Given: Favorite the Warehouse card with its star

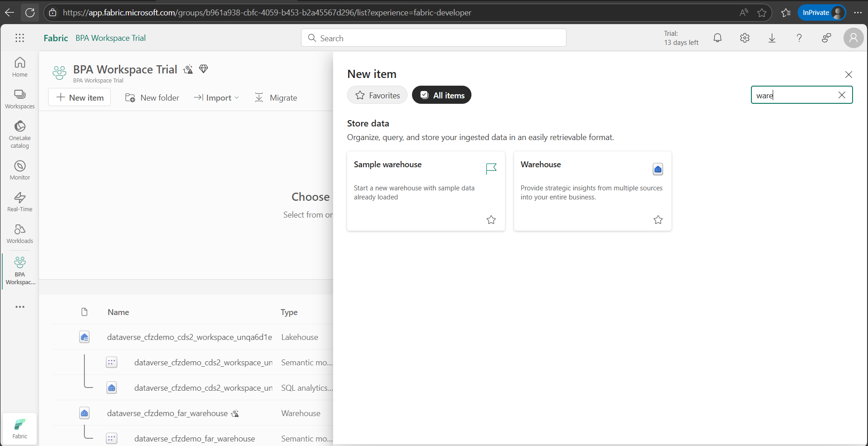Looking at the screenshot, I should pos(658,220).
